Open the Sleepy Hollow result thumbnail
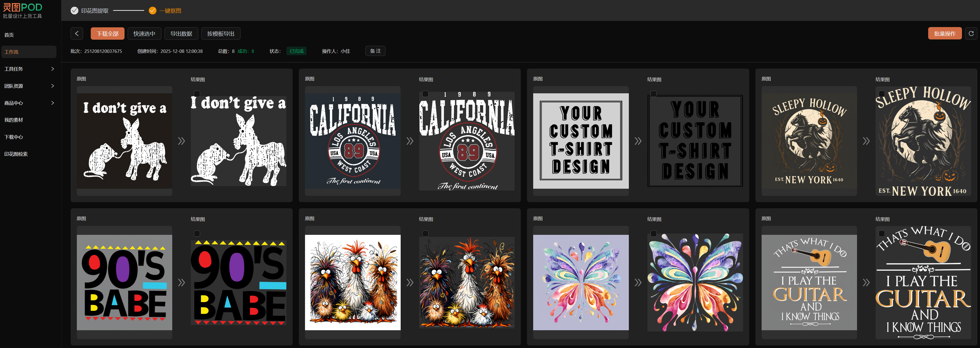This screenshot has width=980, height=348. 923,141
